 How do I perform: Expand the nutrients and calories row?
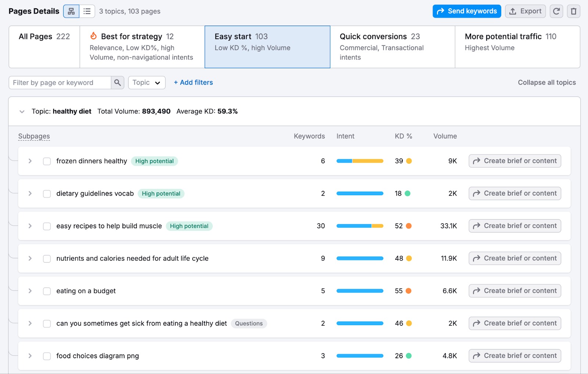coord(30,258)
